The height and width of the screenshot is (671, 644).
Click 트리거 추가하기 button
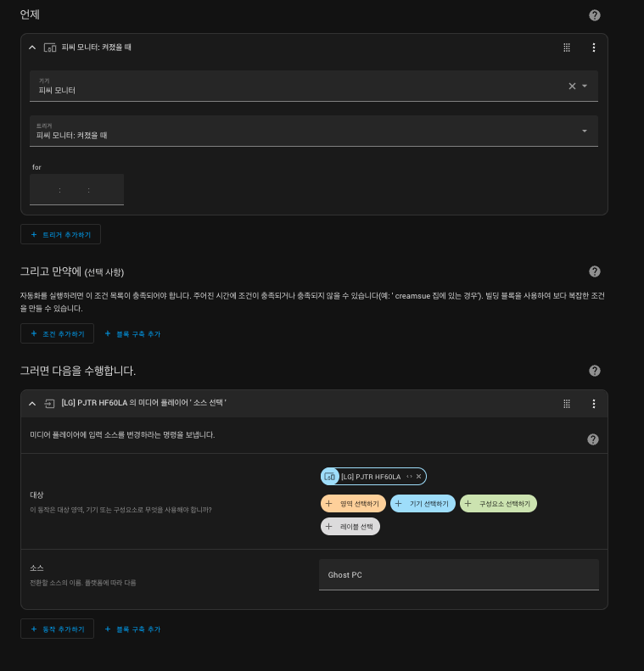coord(61,234)
